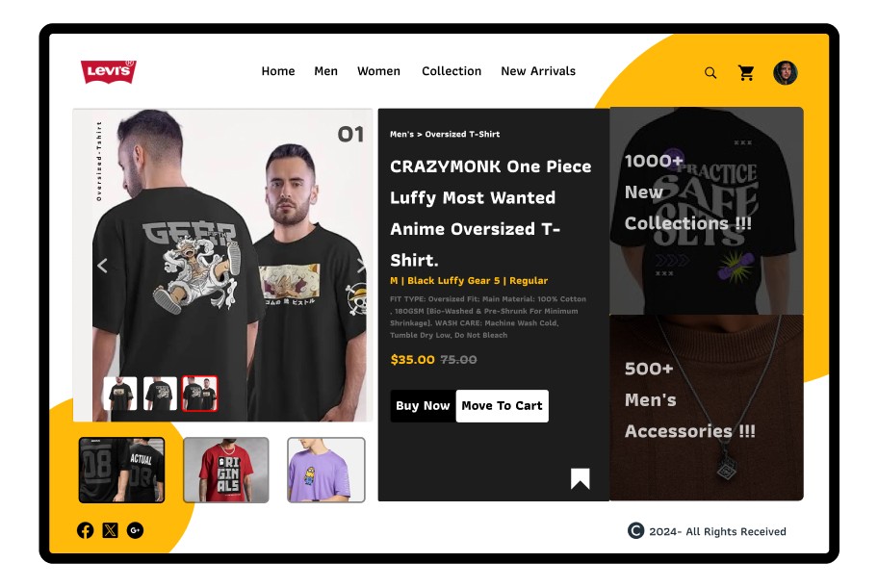Open the X social icon
This screenshot has width=878, height=588.
(111, 530)
